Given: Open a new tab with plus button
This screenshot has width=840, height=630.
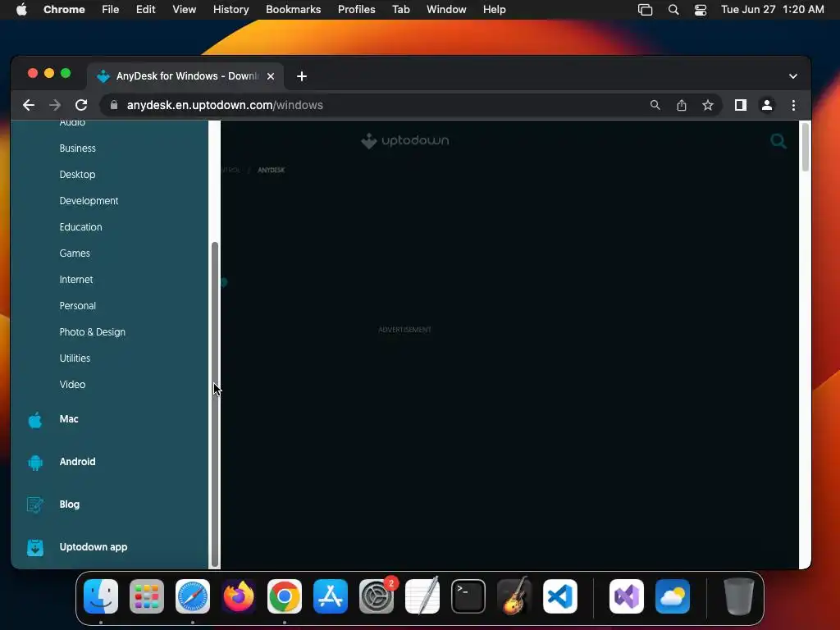Looking at the screenshot, I should (302, 76).
